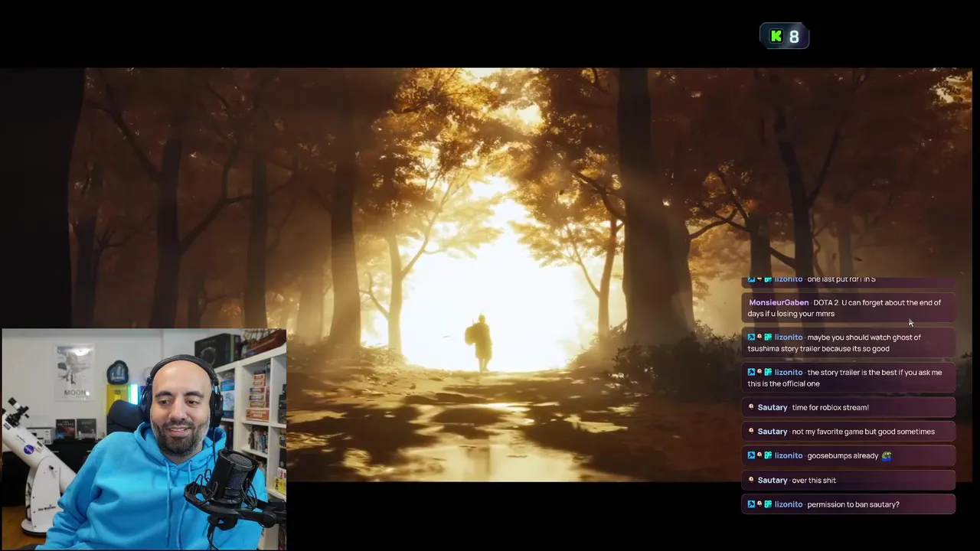Open lizonito username on 'the story trailer' message

[x=789, y=372]
